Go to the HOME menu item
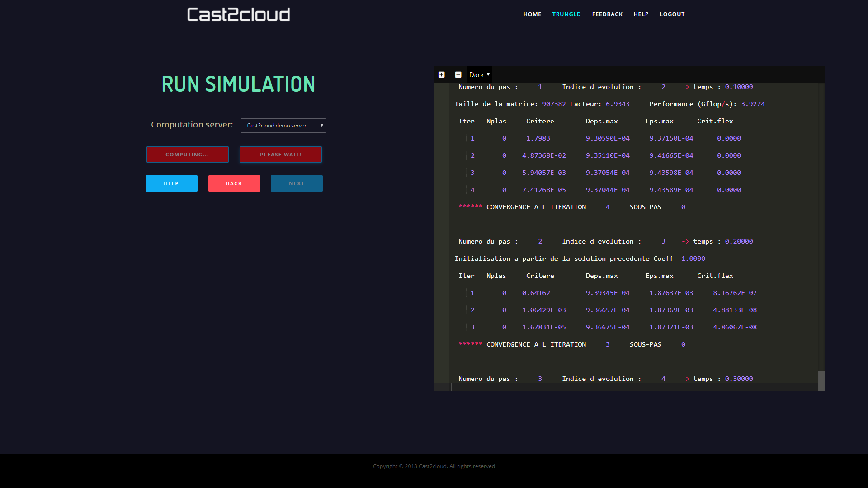This screenshot has width=868, height=488. (532, 14)
